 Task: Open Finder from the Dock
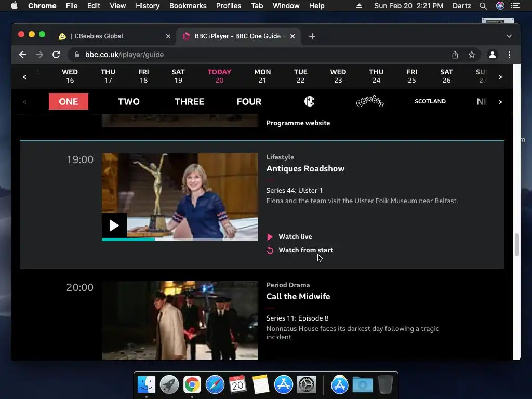coord(147,384)
